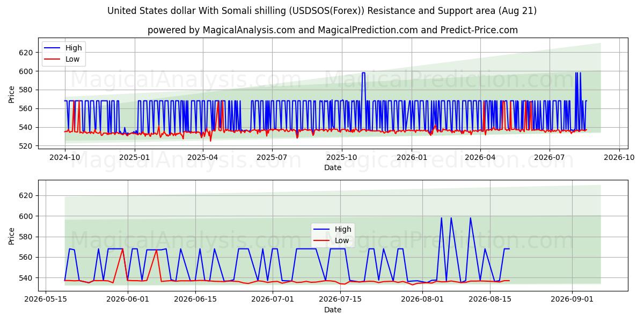Image resolution: width=644 pixels, height=322 pixels.
Task: Select the 'Low' legend label in upper chart
Action: coord(72,59)
